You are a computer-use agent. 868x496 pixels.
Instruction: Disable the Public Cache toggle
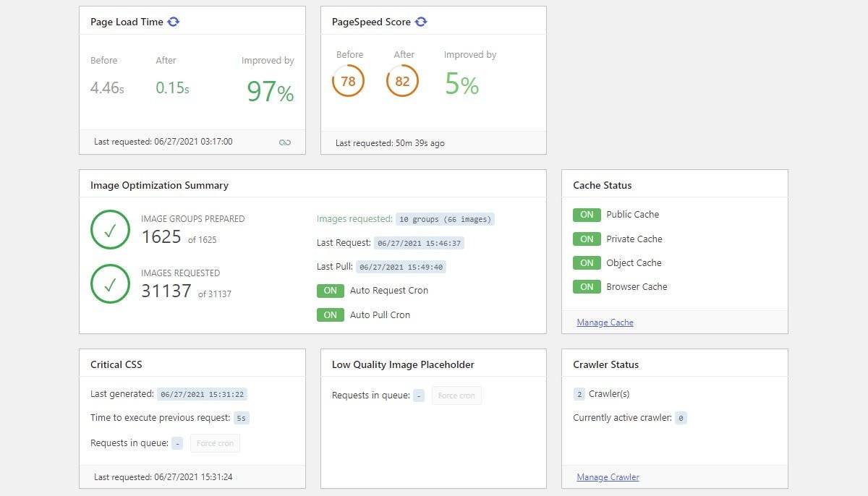coord(587,215)
